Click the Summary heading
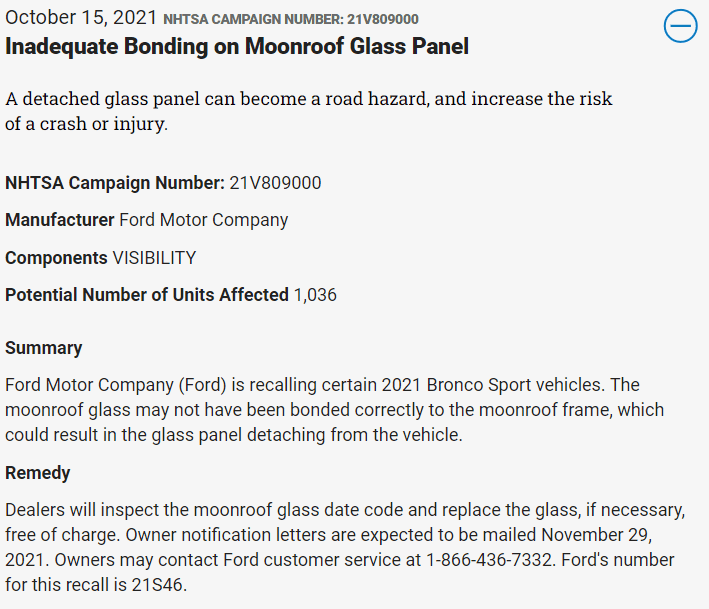This screenshot has height=609, width=709. click(x=44, y=348)
